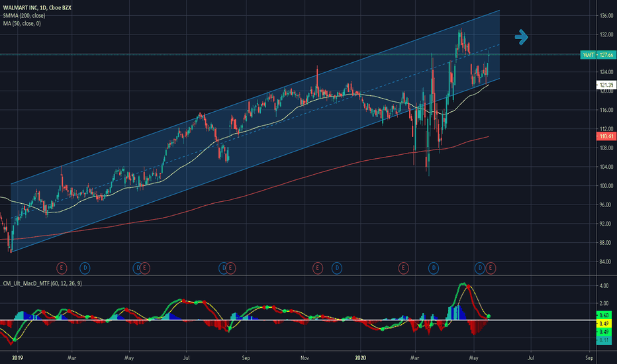Click the 124.00 price axis label
The height and width of the screenshot is (364, 617).
click(x=606, y=72)
